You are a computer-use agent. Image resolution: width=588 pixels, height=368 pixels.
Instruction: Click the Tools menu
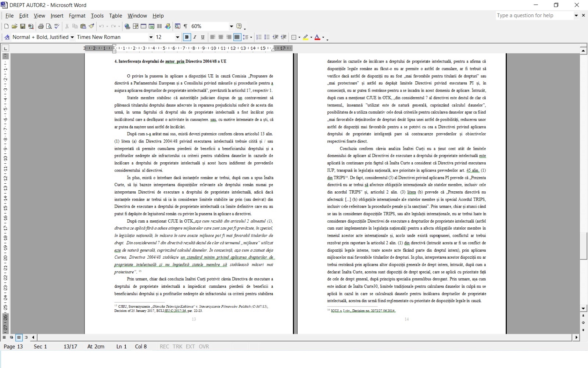[x=97, y=16]
